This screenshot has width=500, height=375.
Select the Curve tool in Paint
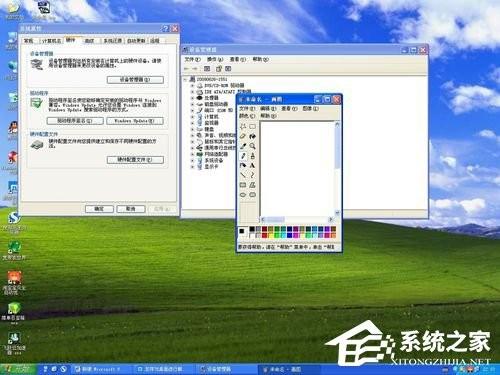coord(253,175)
